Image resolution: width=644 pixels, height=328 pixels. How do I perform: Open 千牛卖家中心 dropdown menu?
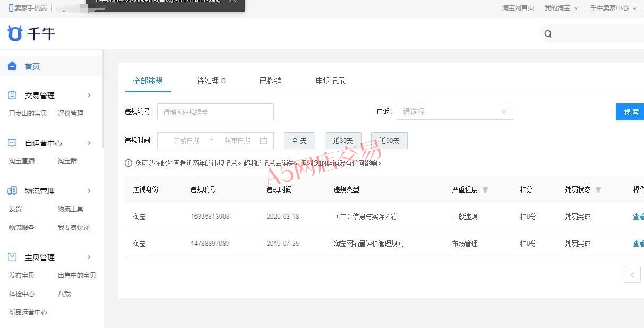(613, 8)
